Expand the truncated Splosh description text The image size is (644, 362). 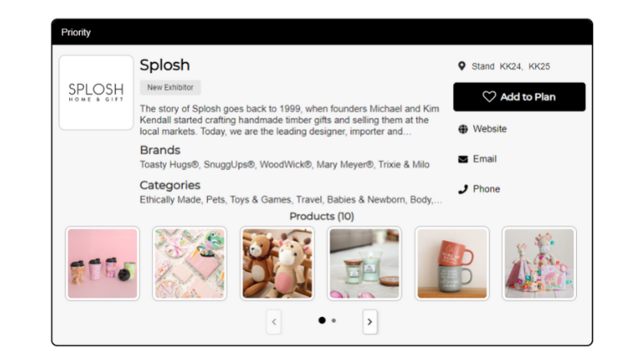tap(406, 131)
